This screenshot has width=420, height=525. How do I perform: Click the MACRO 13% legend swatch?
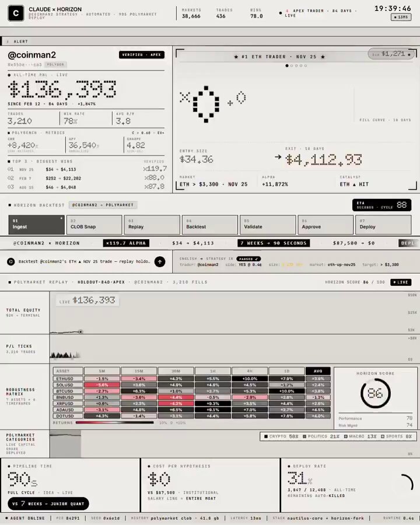pos(346,436)
